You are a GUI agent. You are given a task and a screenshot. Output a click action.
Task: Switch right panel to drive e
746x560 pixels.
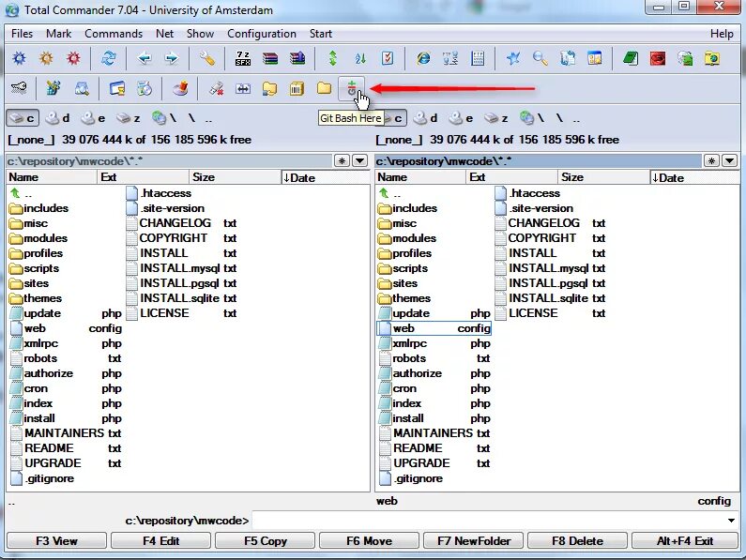coord(461,118)
